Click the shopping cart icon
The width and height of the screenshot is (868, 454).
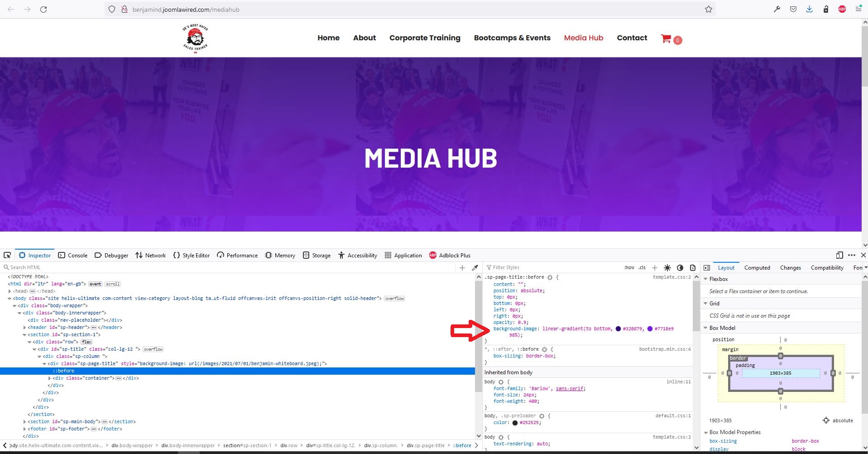[666, 39]
